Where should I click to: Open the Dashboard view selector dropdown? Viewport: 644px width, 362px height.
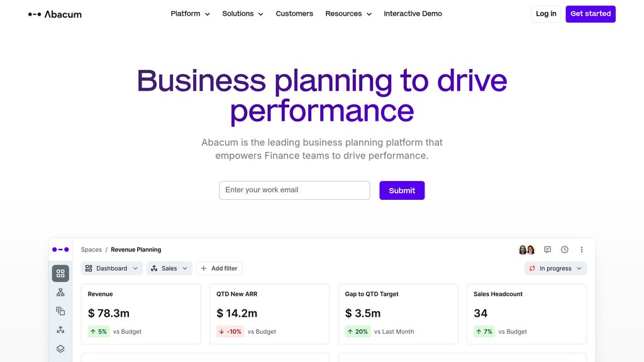click(x=111, y=268)
